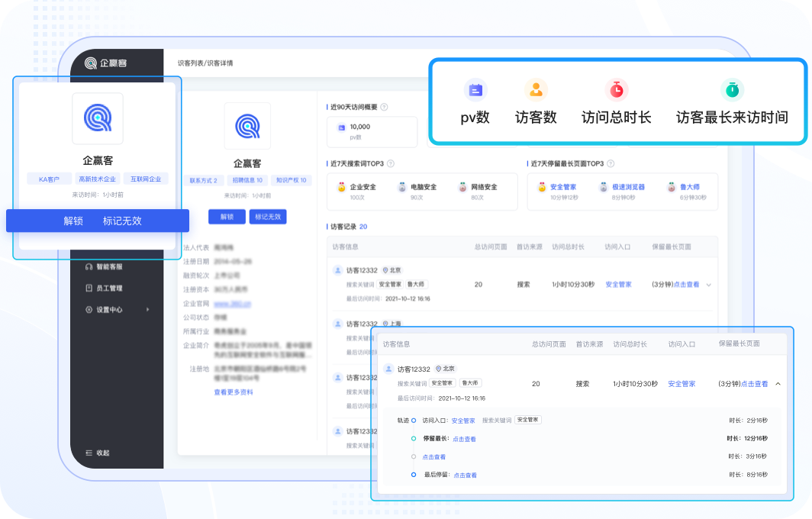Click 点击查看 next to 停留最长
Screen dimensions: 812x519
pyautogui.click(x=464, y=439)
